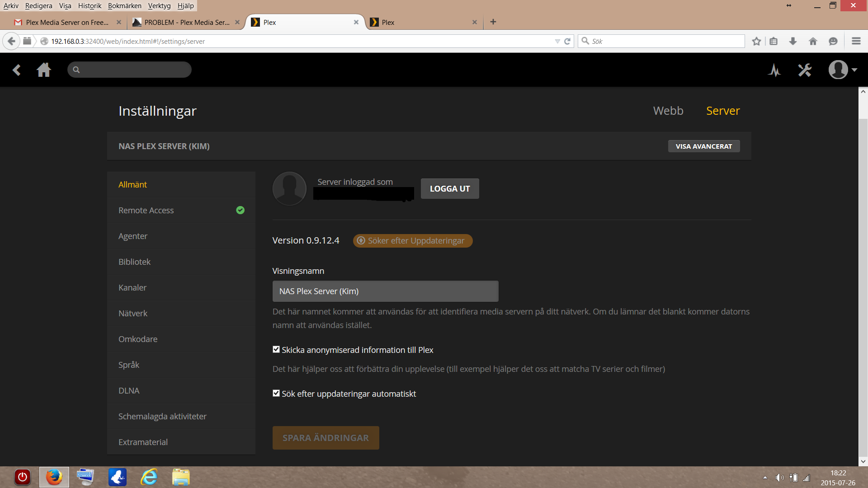
Task: Open the Visa menu
Action: (x=65, y=5)
